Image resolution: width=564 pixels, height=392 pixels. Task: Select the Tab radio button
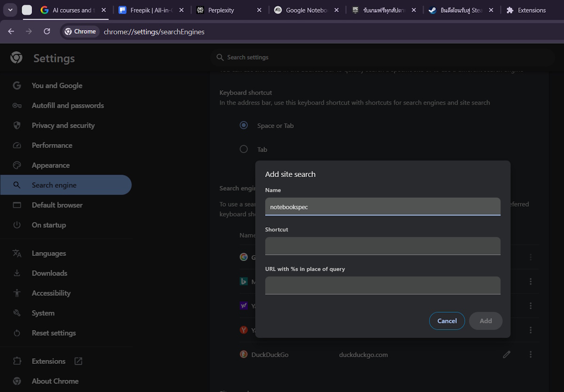pyautogui.click(x=243, y=149)
